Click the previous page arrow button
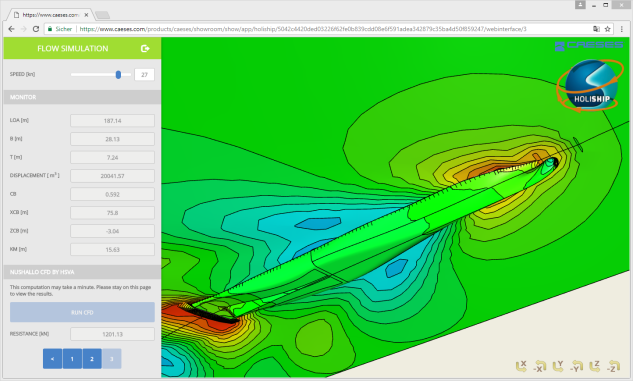The width and height of the screenshot is (633, 381). (x=52, y=359)
